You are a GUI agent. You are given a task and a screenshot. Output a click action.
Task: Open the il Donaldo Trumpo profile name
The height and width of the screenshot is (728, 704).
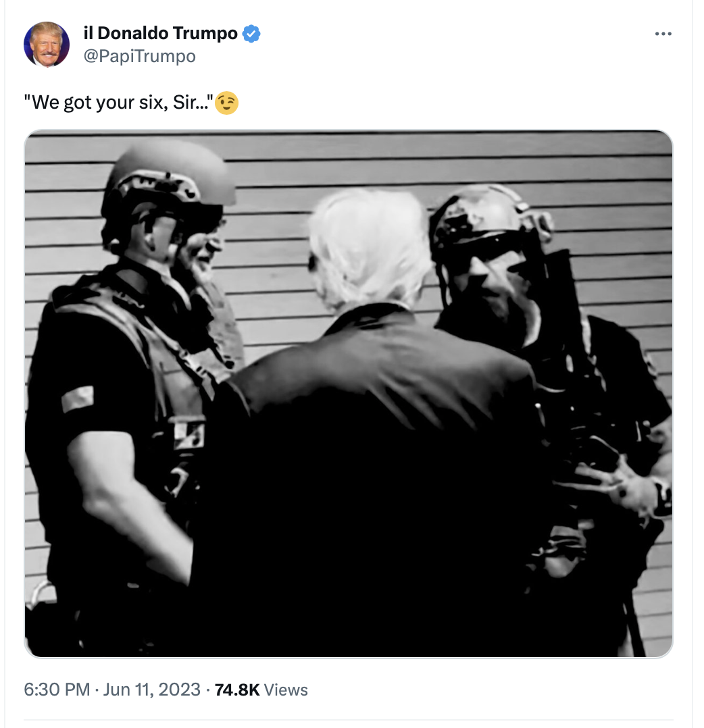[x=160, y=34]
